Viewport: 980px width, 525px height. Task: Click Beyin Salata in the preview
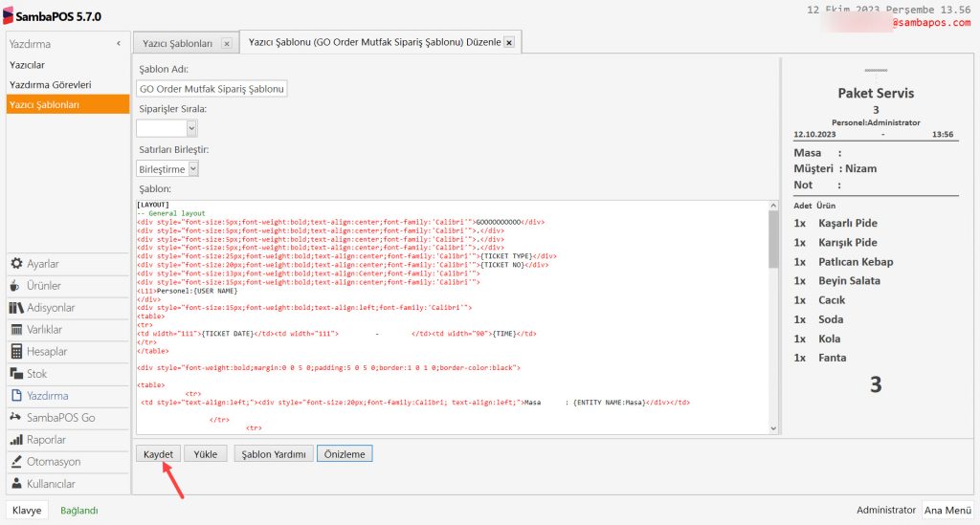coord(850,281)
